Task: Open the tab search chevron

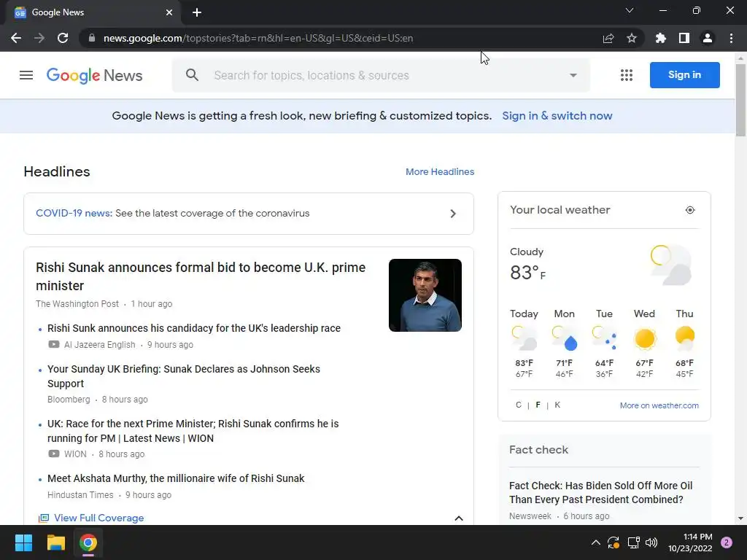Action: coord(630,10)
